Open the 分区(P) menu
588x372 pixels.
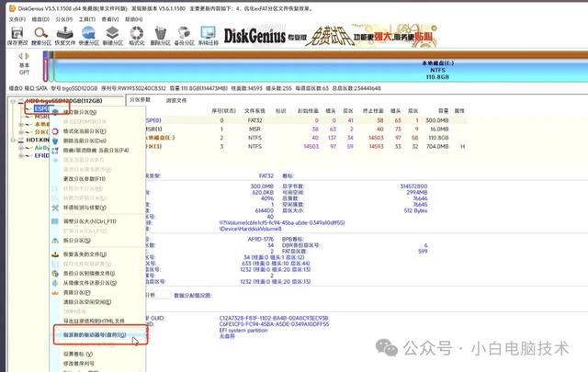pyautogui.click(x=64, y=19)
